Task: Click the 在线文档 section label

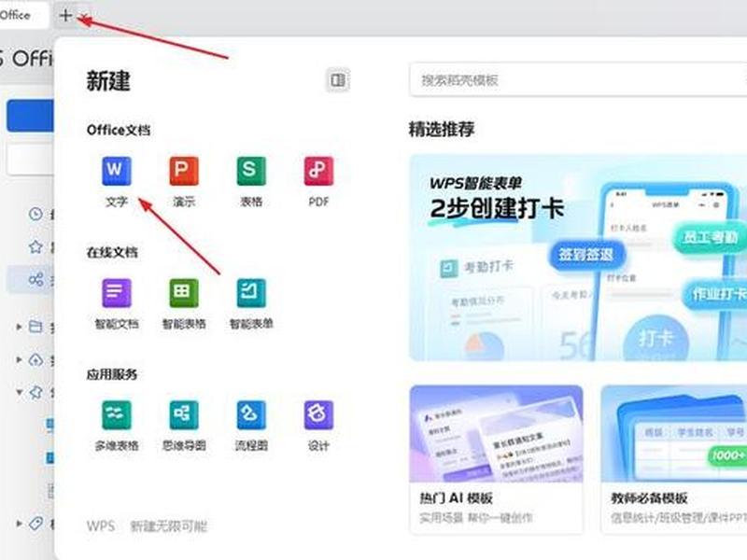Action: (112, 252)
